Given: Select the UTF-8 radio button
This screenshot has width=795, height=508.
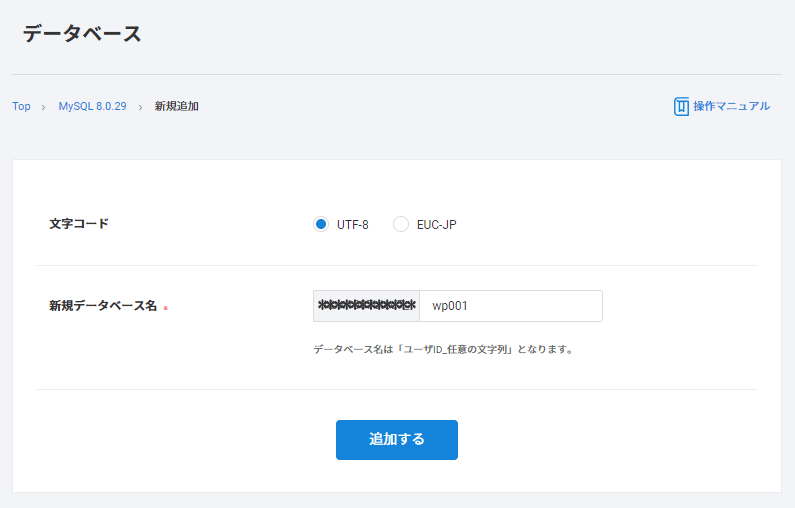Looking at the screenshot, I should point(321,224).
